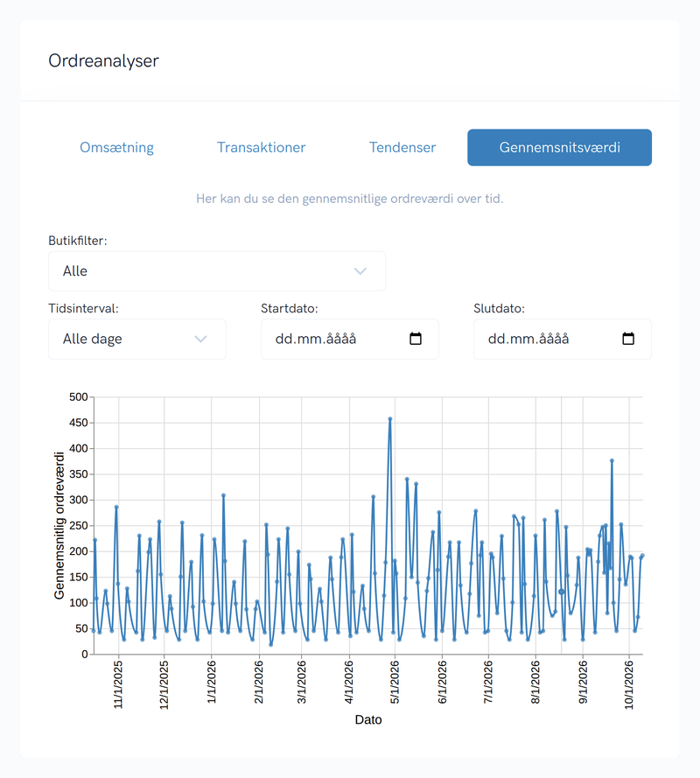Click the Butikfilter label
Screen dimensions: 700x778
(x=77, y=241)
